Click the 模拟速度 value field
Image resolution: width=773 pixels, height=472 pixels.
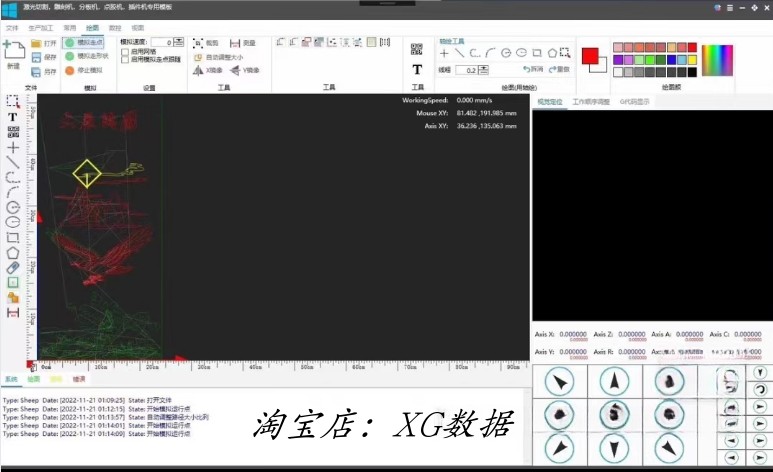coord(162,42)
